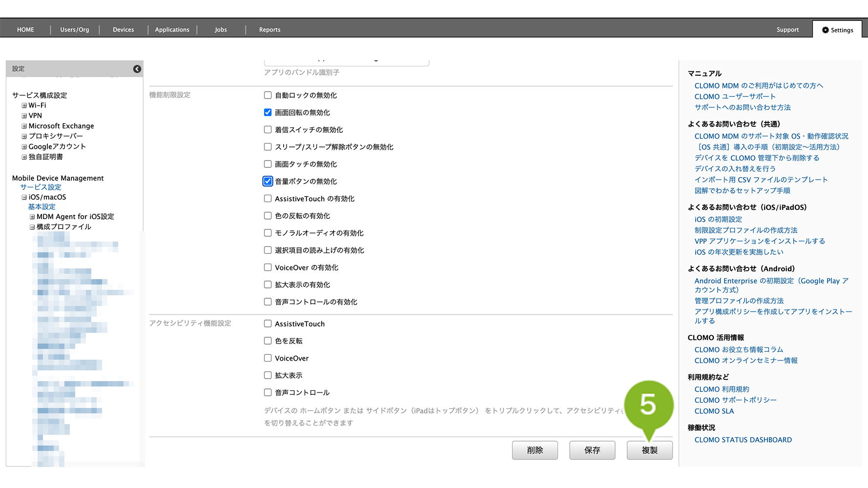Viewport: 868px width, 488px height.
Task: Tick the VoiceOver の有効化 checkbox
Action: [268, 267]
